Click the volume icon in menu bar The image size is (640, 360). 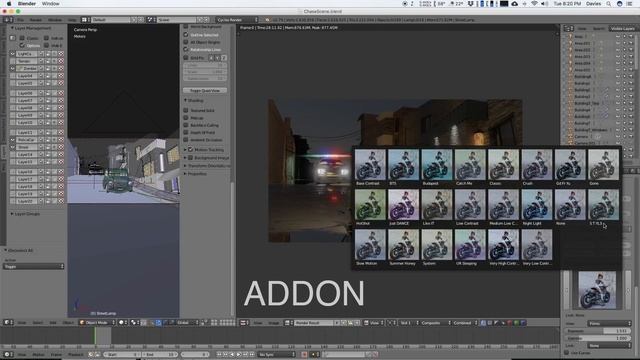tap(544, 4)
